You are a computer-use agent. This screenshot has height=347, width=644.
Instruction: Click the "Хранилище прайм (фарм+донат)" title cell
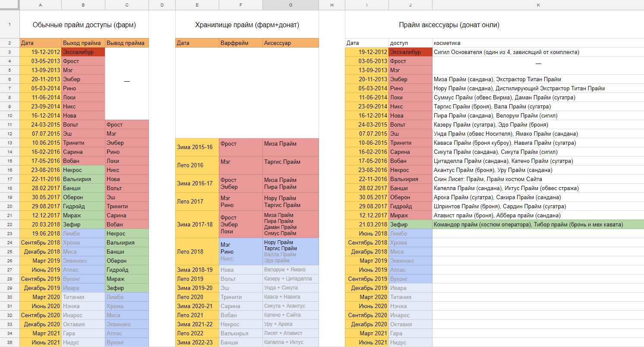point(247,25)
